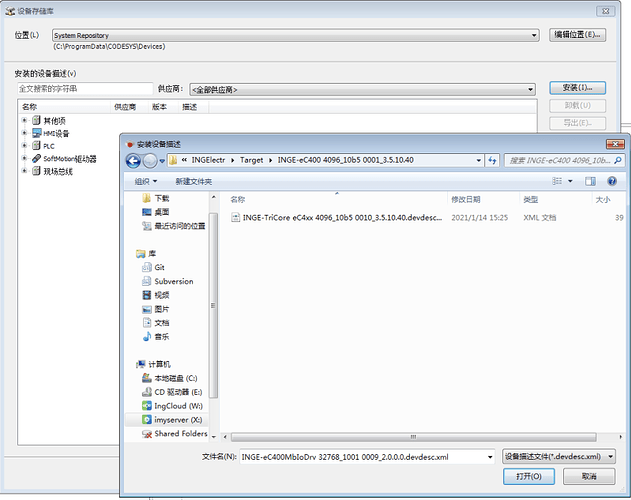Open the Subversion library

[167, 281]
